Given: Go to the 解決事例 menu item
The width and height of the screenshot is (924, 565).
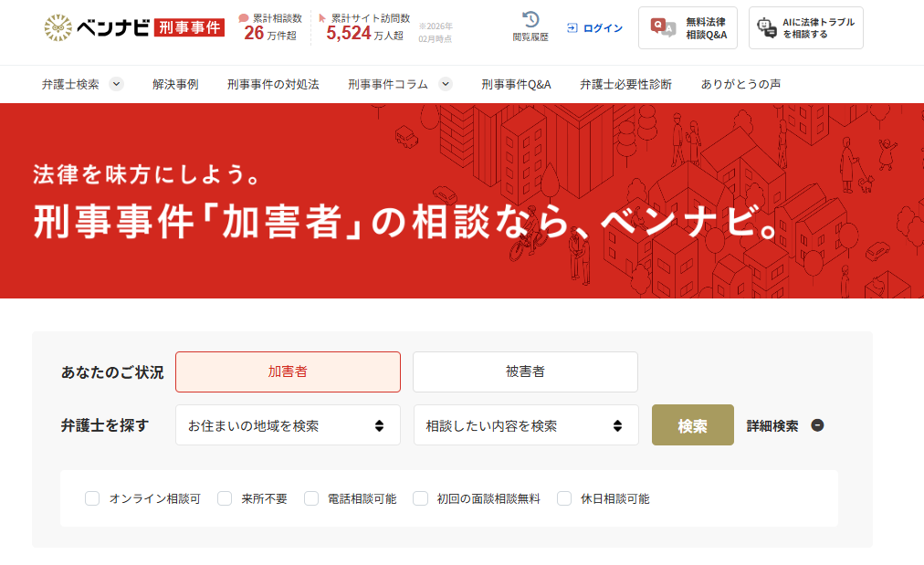Looking at the screenshot, I should point(175,84).
